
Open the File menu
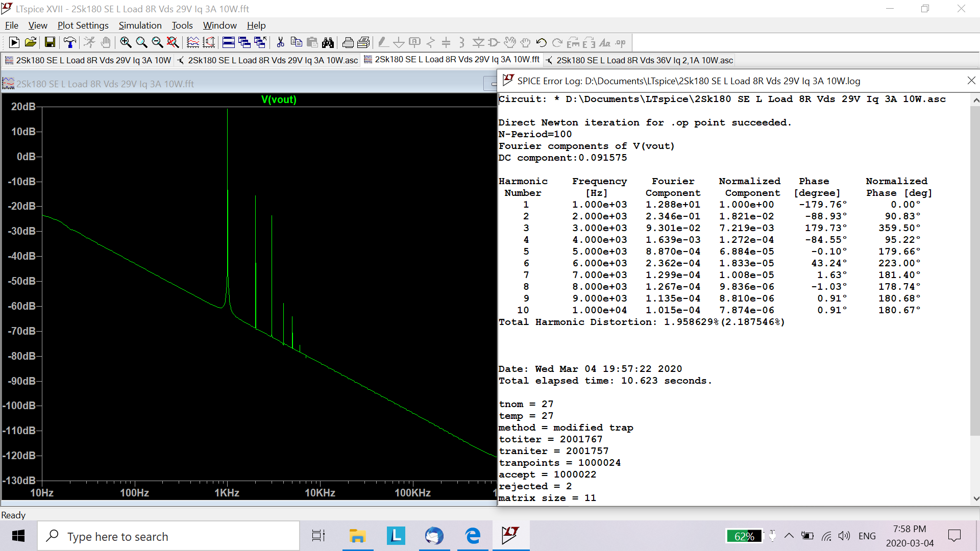(11, 26)
